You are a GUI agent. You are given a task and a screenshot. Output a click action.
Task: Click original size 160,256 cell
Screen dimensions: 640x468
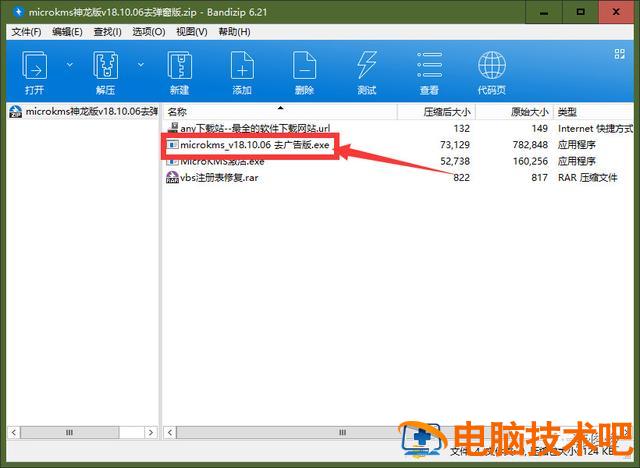(x=530, y=161)
